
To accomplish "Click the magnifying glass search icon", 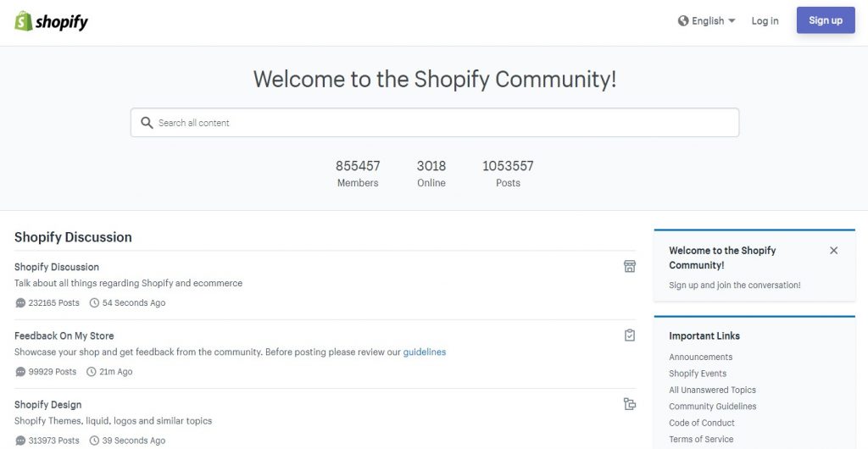I will [147, 122].
